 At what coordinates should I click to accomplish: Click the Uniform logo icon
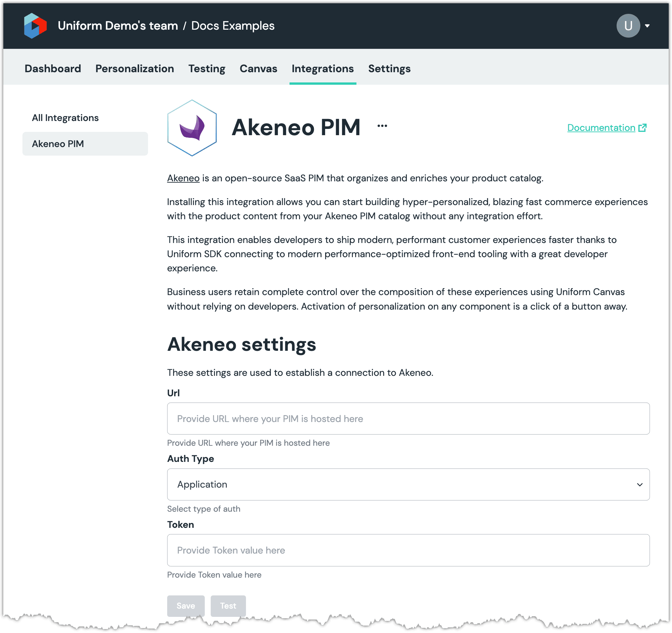click(35, 26)
